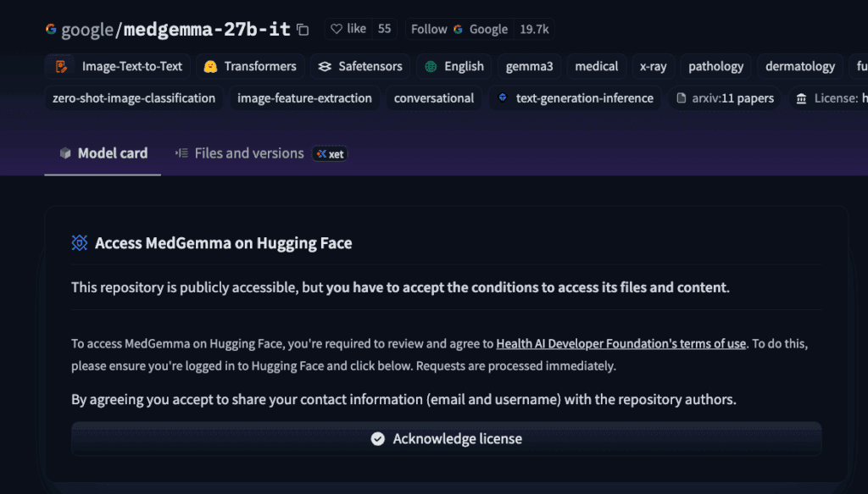Viewport: 868px width, 494px height.
Task: Select the conversational tag
Action: [433, 98]
